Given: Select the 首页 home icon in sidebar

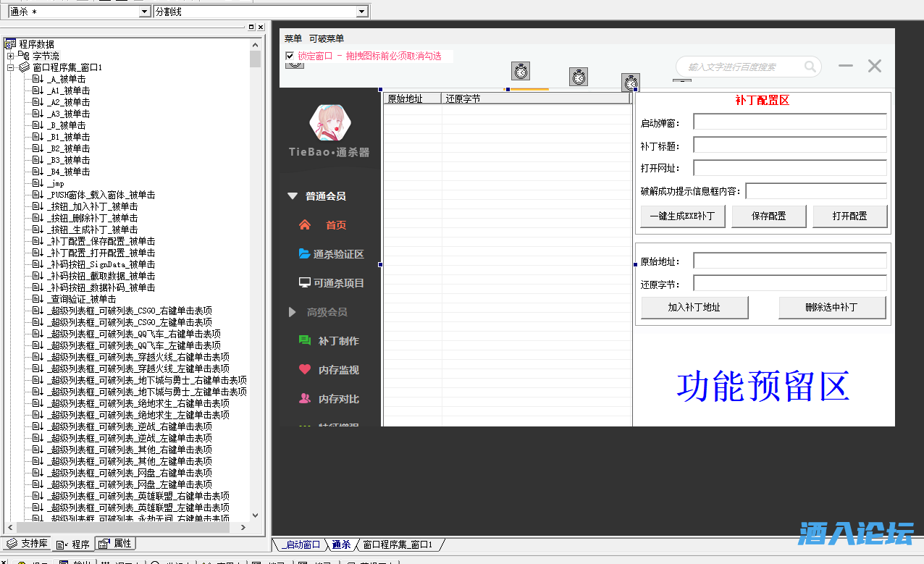Looking at the screenshot, I should click(304, 225).
